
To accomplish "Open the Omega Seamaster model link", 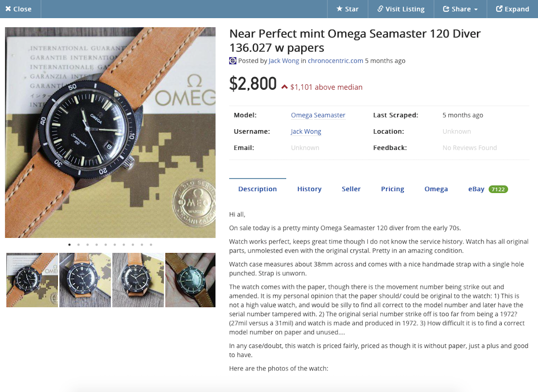I will click(318, 115).
